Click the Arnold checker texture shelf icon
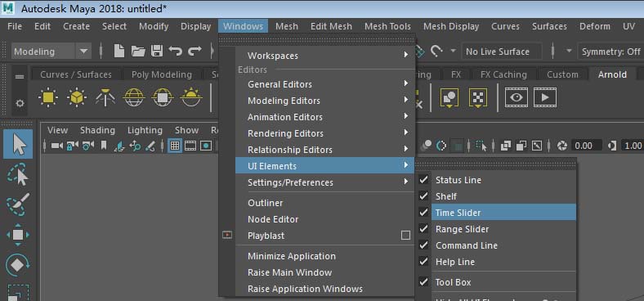 [x=477, y=98]
